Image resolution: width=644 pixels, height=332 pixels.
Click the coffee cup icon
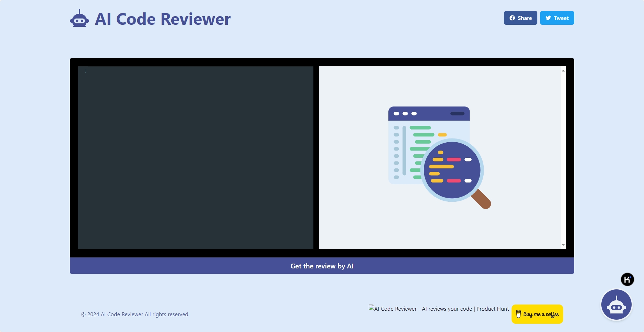518,314
